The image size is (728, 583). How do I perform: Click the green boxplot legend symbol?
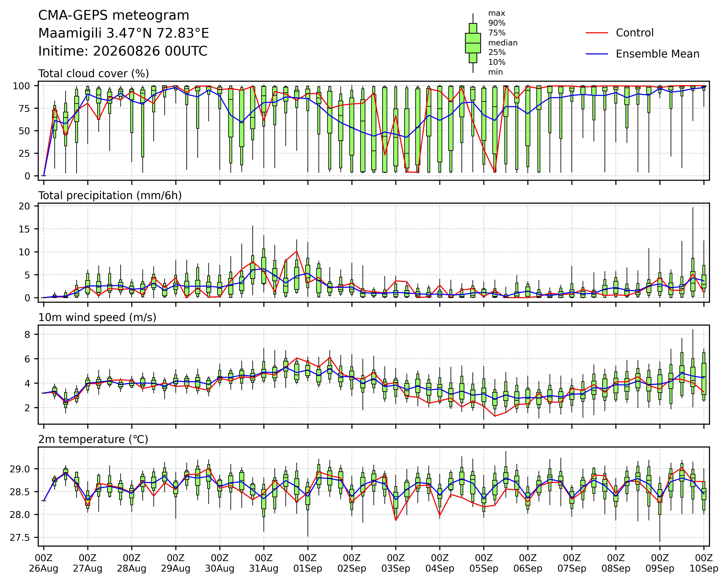[x=473, y=43]
